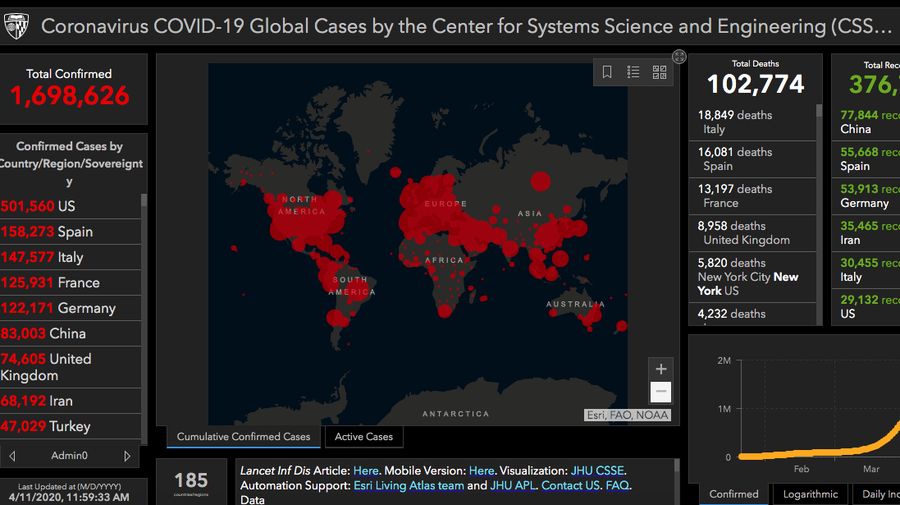The image size is (900, 505).
Task: Click Esri, FAO, NOAA attribution
Action: [627, 415]
